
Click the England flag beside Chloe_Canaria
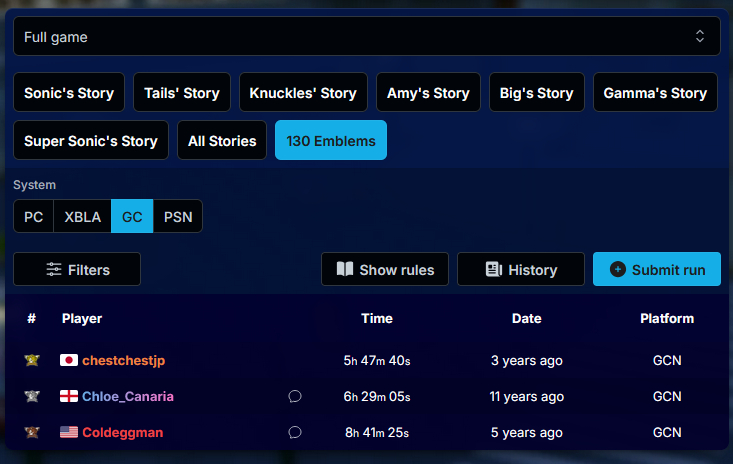point(69,396)
